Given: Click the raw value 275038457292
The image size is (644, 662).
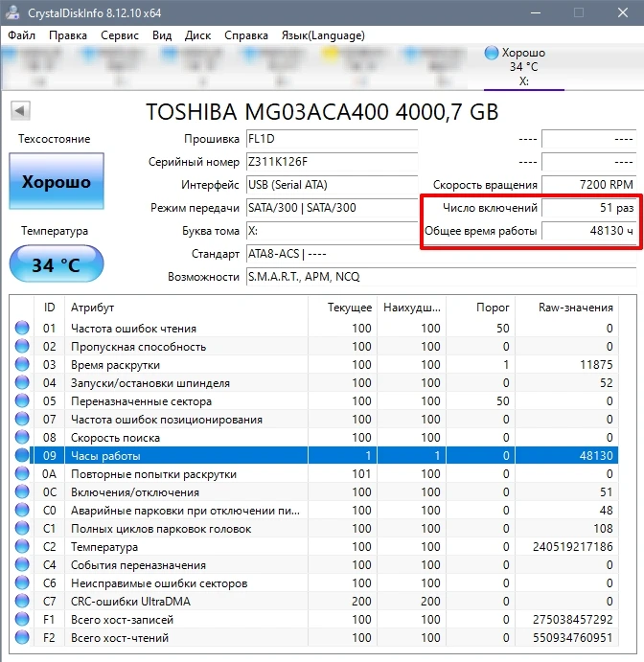Looking at the screenshot, I should [x=572, y=619].
